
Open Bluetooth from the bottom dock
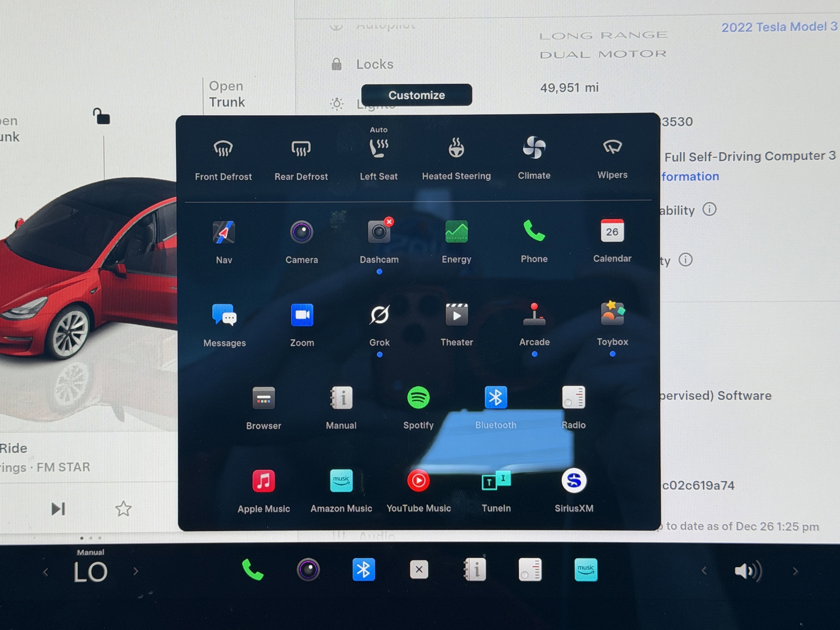click(x=364, y=570)
